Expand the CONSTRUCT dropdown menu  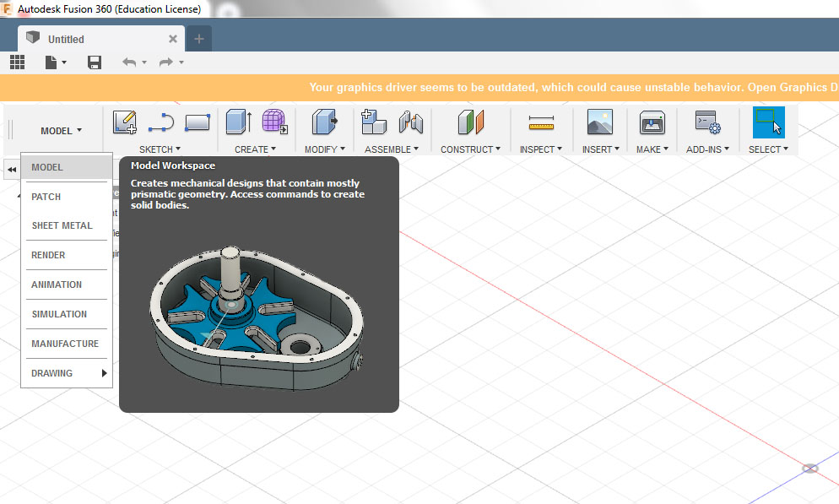point(470,149)
